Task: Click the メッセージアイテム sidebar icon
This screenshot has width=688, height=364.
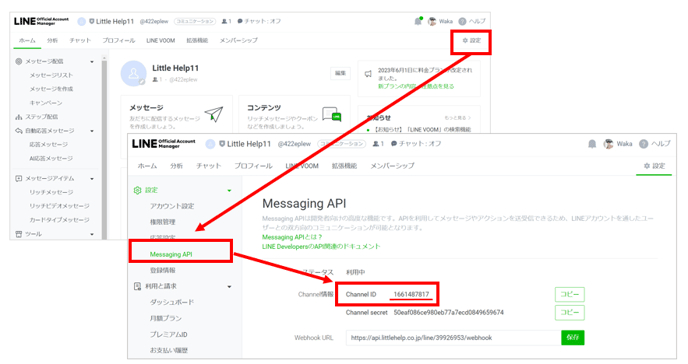Action: pos(18,178)
